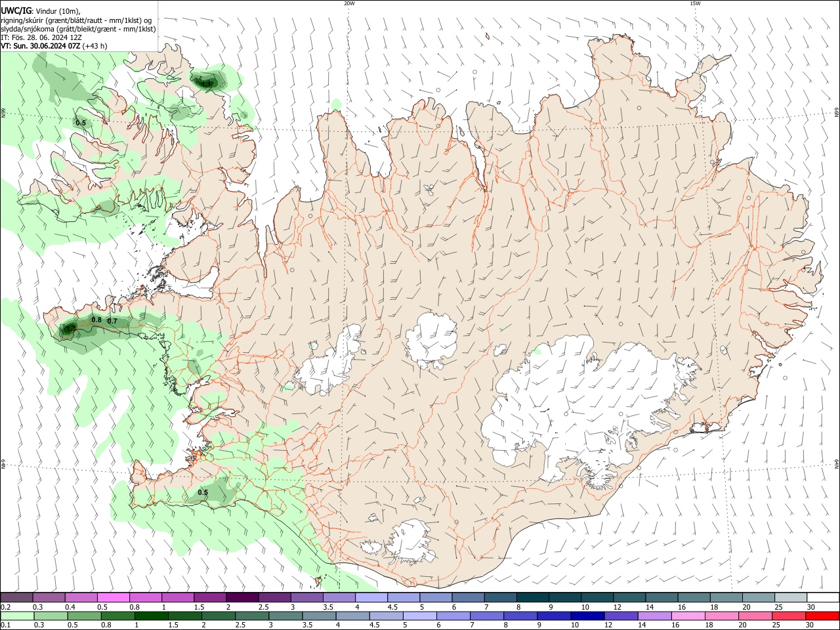Choose the forest green 2 swatch in rain legend
The image size is (840, 630).
point(219,616)
